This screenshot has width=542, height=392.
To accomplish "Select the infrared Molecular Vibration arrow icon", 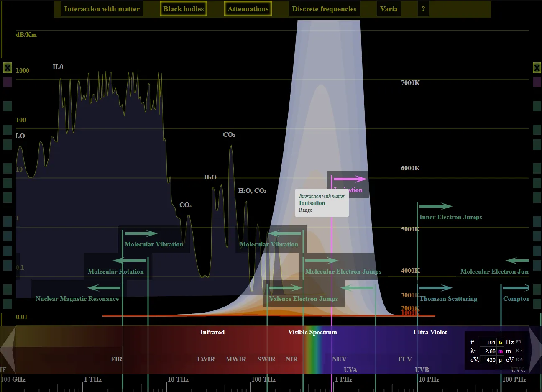I will 141,233.
